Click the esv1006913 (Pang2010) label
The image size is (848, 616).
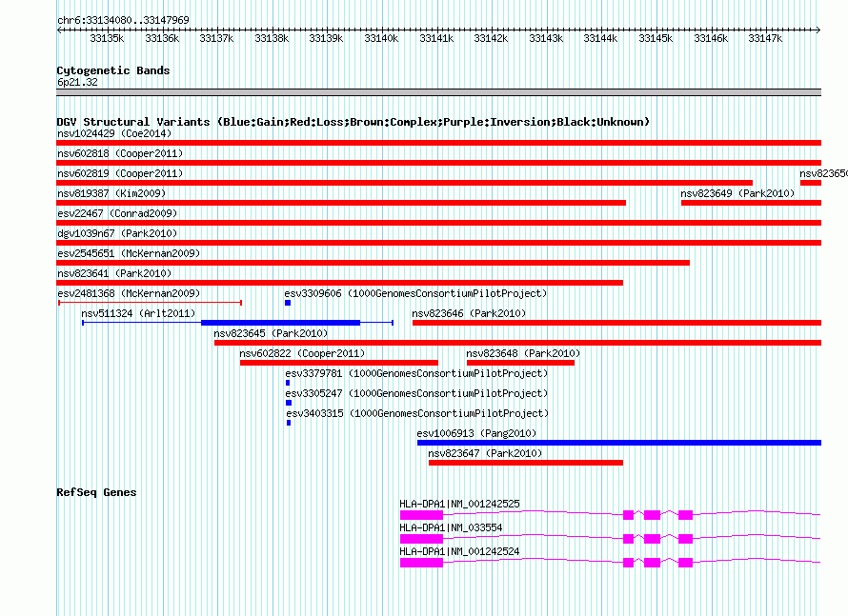(x=476, y=433)
